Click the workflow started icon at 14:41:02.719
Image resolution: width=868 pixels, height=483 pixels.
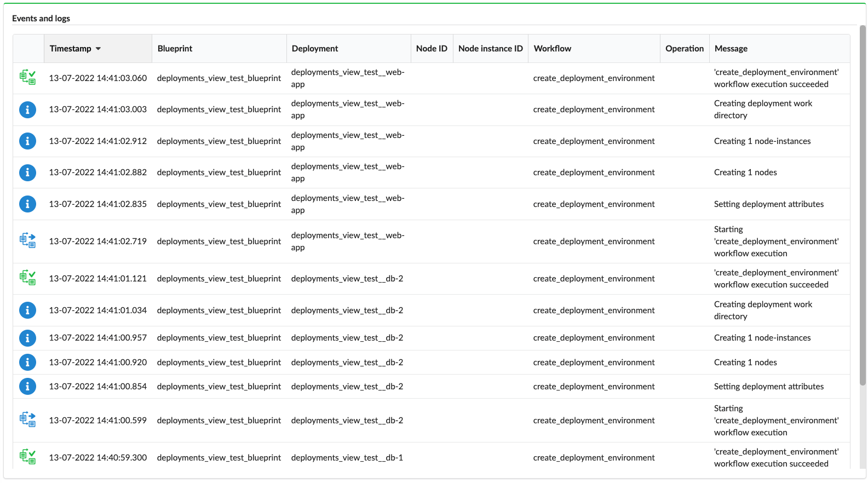[x=27, y=241]
